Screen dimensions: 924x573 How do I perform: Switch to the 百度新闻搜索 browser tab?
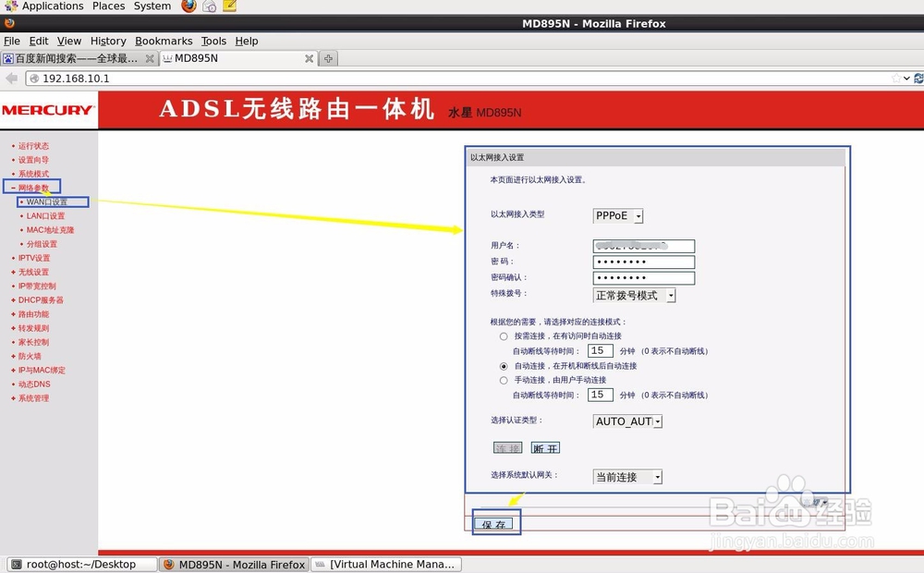(x=74, y=57)
